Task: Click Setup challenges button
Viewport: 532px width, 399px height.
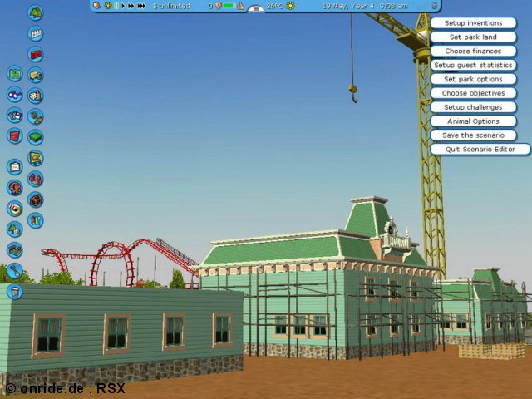Action: tap(473, 107)
